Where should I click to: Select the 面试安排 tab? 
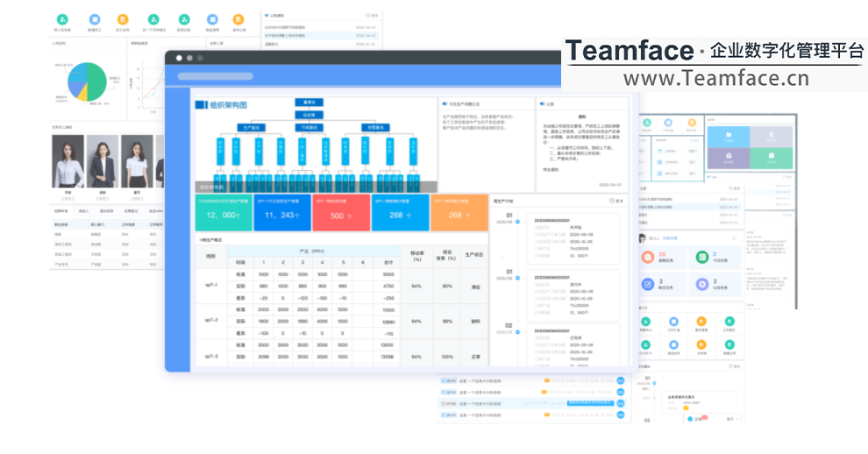(x=106, y=211)
